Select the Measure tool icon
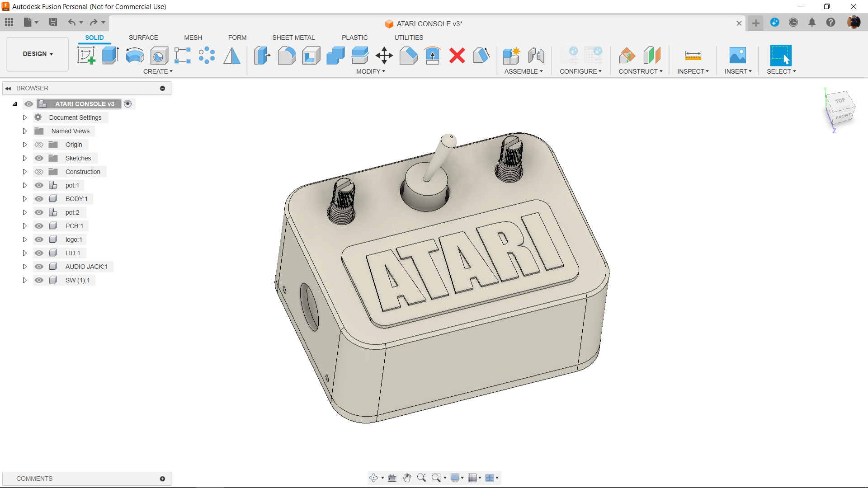 [693, 56]
